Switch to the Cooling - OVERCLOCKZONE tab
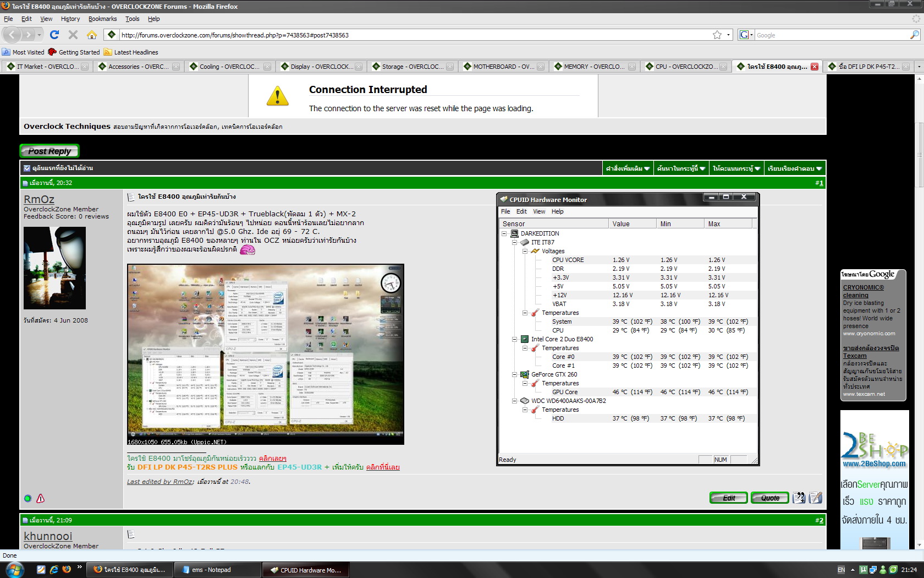Image resolution: width=924 pixels, height=578 pixels. (x=229, y=67)
